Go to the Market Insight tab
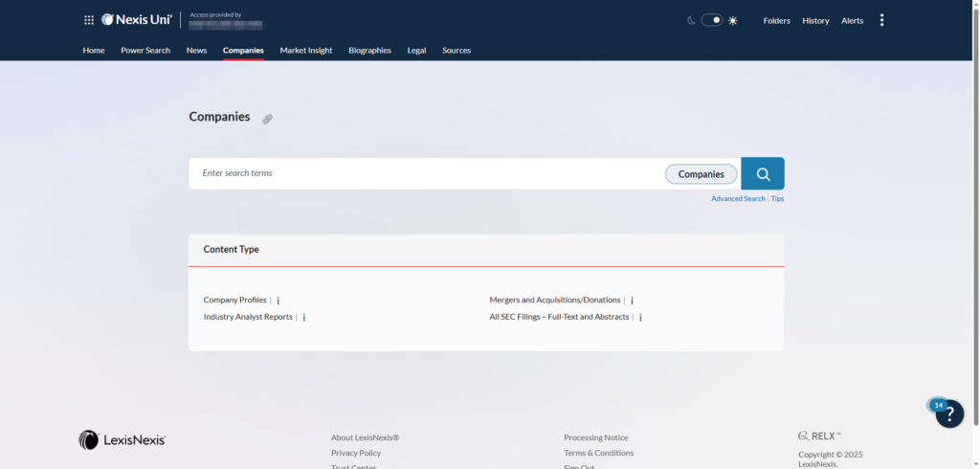980x469 pixels. tap(306, 51)
